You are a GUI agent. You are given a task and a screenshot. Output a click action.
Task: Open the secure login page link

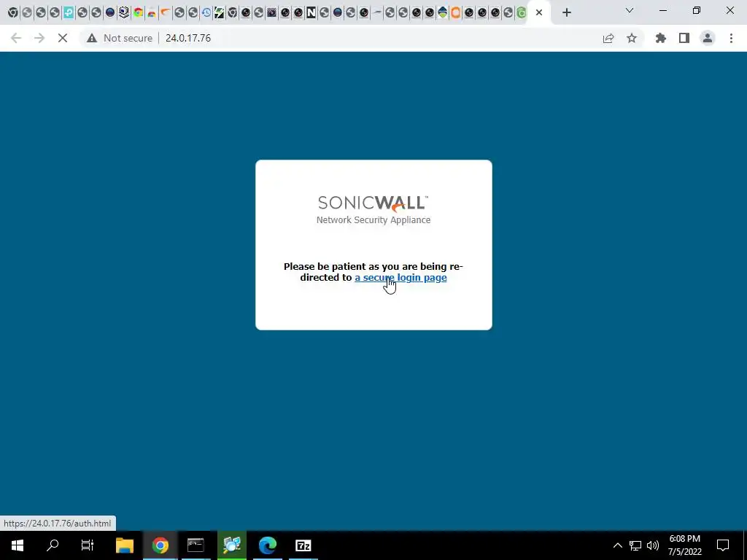(400, 278)
